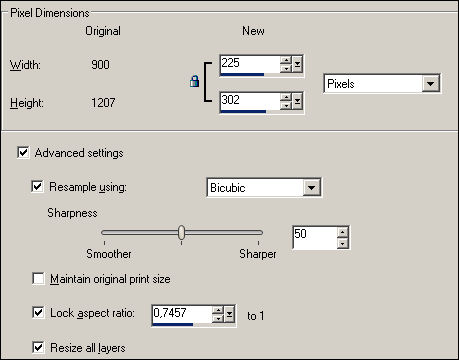Viewport: 459px width, 360px height.
Task: Open width value slider dropdown
Action: point(297,64)
